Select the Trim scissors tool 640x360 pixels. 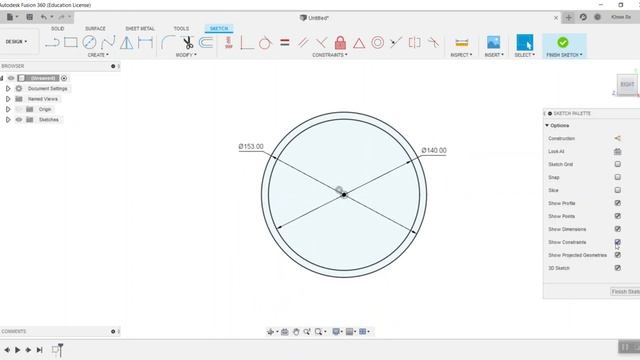(x=187, y=42)
